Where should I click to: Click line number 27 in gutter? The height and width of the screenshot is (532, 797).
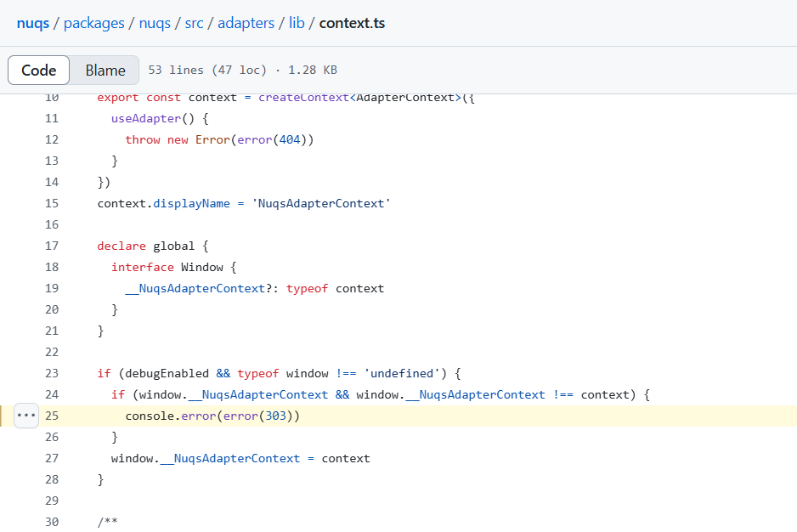click(x=52, y=458)
